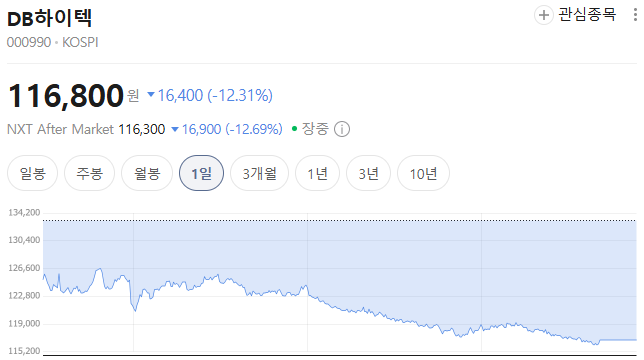View the 10년 chart range
Screen dimensions: 644x360
tap(423, 173)
